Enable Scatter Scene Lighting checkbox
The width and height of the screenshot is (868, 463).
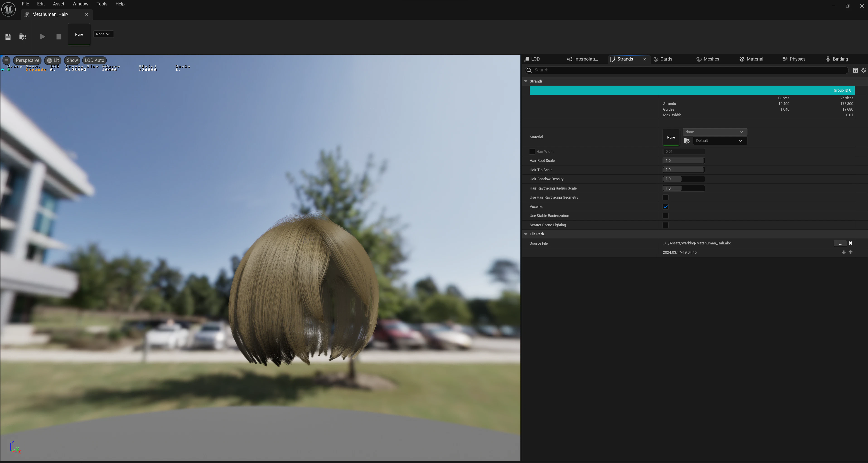point(665,225)
